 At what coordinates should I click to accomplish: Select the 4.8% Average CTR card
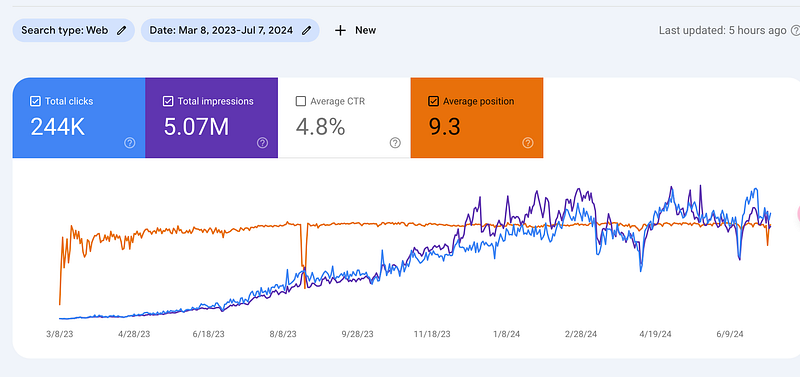coord(344,118)
